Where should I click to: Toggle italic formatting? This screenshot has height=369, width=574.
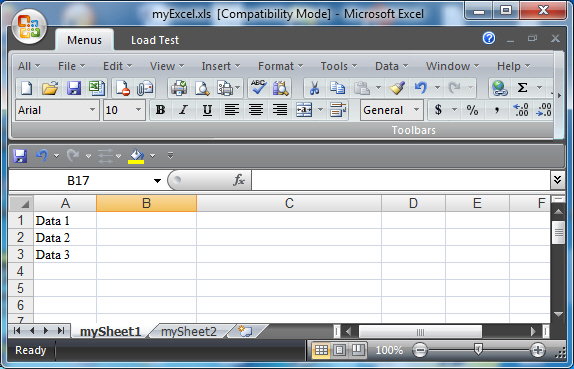(183, 110)
